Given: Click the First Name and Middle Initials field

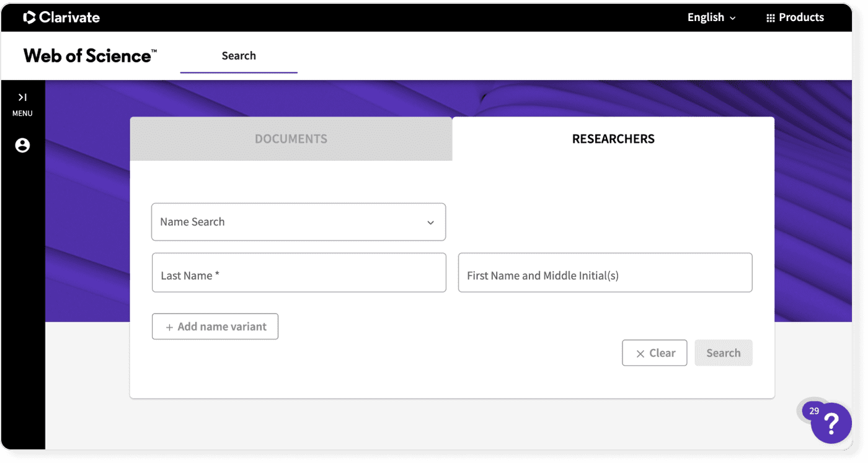Looking at the screenshot, I should point(605,272).
